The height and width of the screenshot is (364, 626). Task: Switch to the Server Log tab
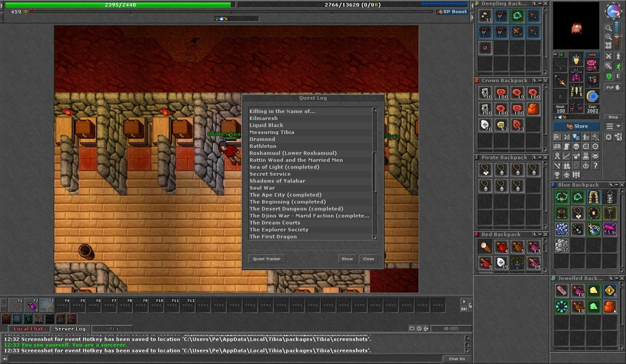tap(70, 329)
